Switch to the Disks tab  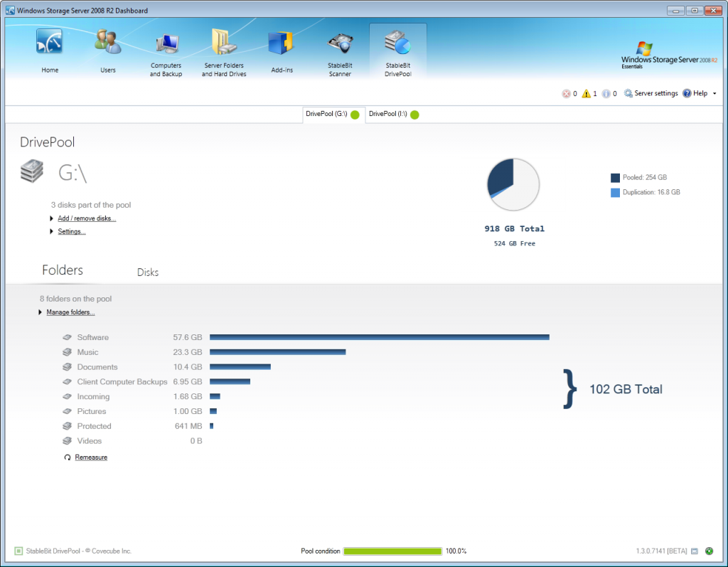tap(147, 272)
